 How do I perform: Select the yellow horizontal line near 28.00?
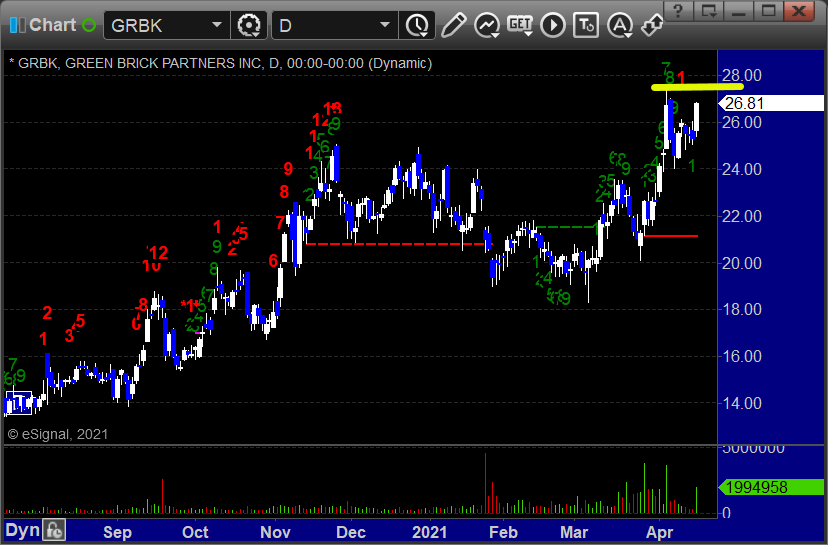(697, 87)
